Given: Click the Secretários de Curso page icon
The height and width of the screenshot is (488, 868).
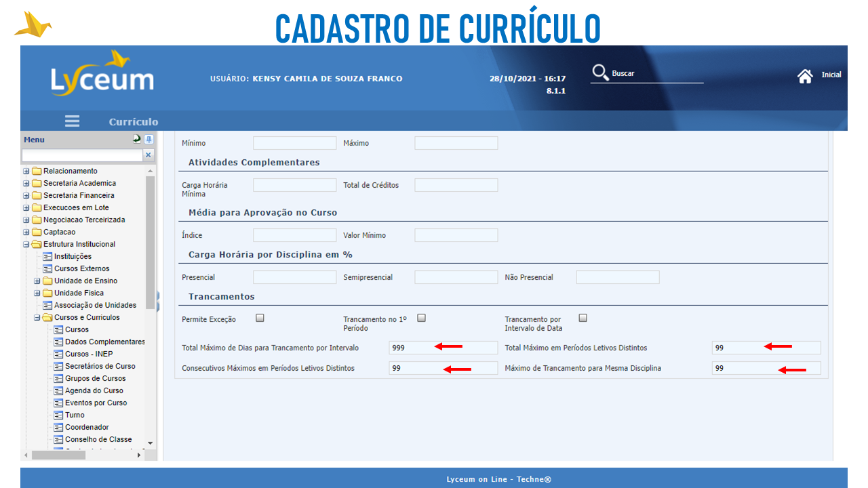Looking at the screenshot, I should coord(58,366).
